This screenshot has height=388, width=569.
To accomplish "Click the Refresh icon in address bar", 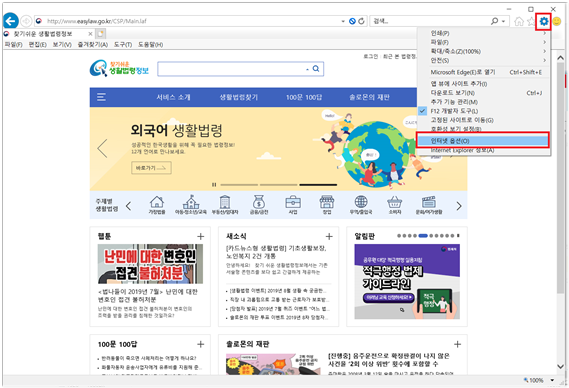I will point(361,21).
